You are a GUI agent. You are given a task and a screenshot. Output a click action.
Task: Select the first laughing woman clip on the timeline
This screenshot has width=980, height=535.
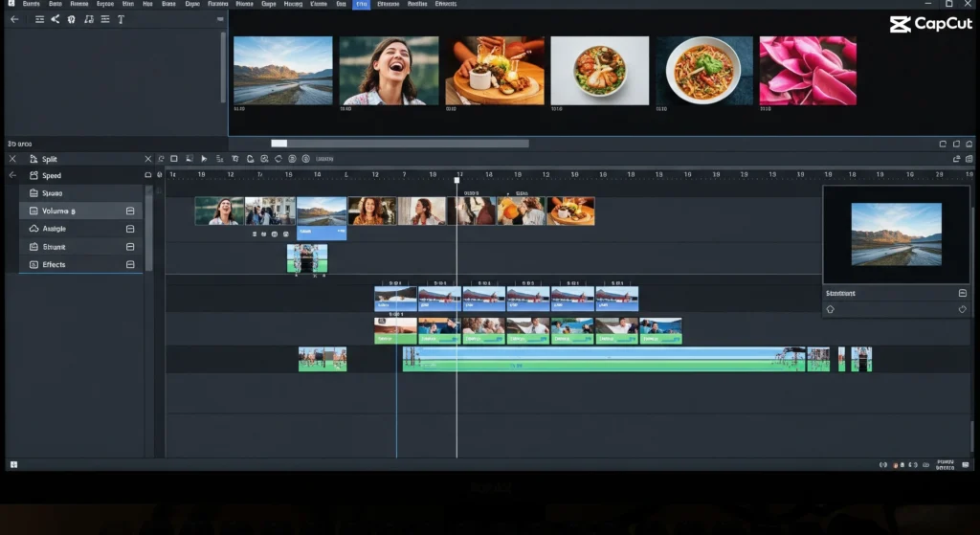point(219,212)
